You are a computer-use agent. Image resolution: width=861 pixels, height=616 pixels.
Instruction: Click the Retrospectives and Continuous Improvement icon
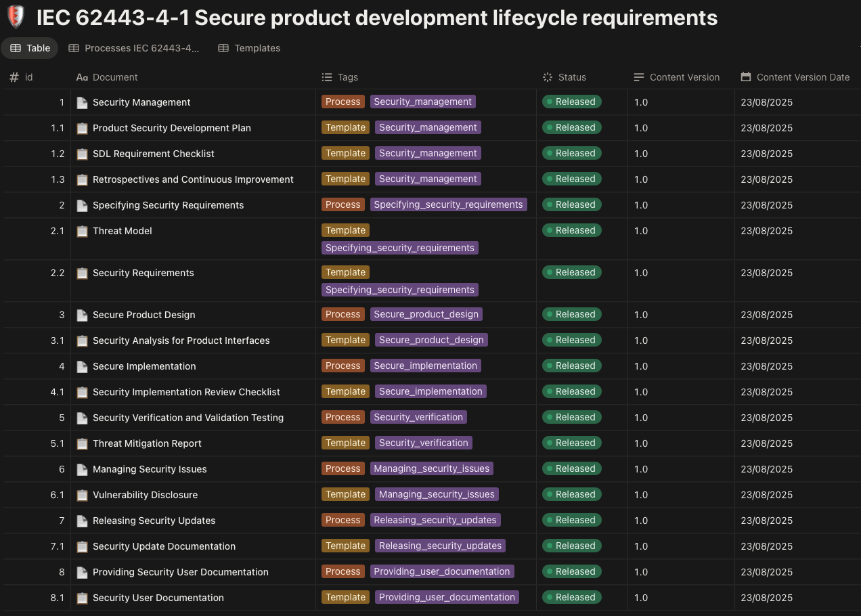[82, 179]
